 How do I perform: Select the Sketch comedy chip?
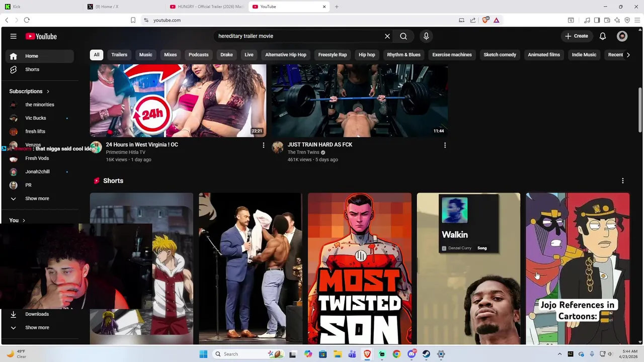tap(500, 55)
